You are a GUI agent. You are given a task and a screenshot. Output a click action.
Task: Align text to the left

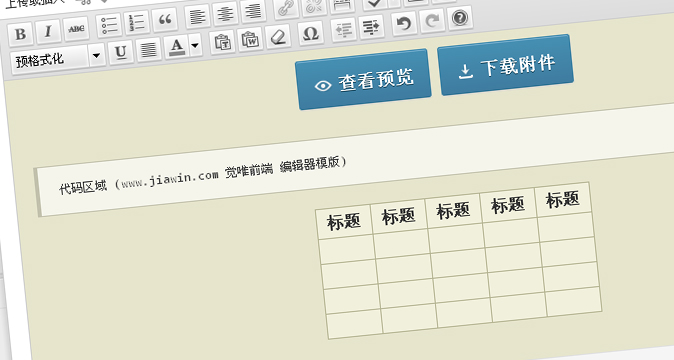tap(197, 16)
